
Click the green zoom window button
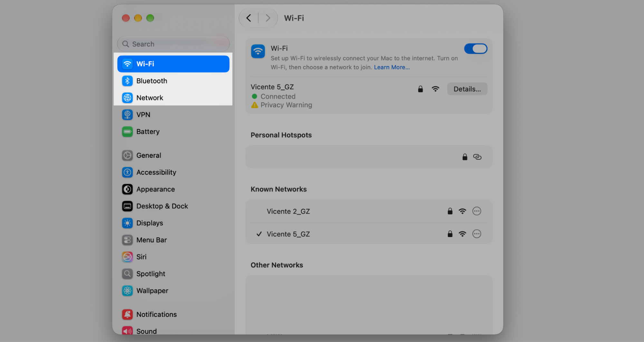150,18
